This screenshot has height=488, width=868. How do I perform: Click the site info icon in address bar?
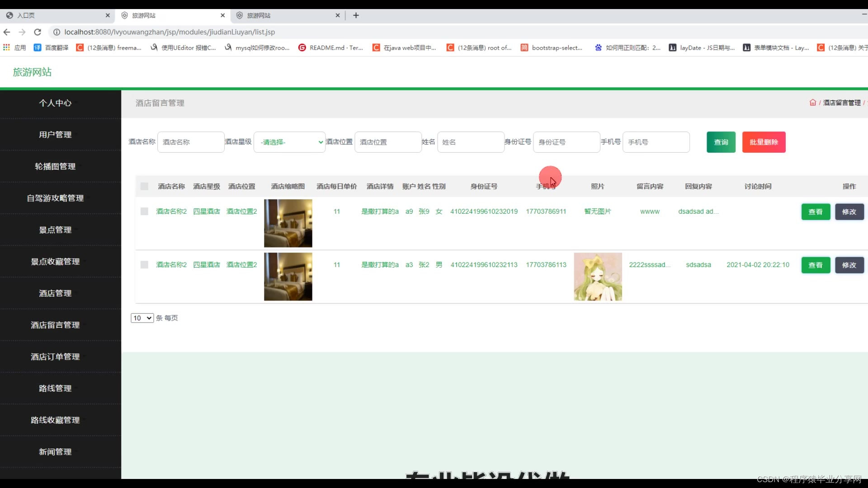[x=57, y=32]
